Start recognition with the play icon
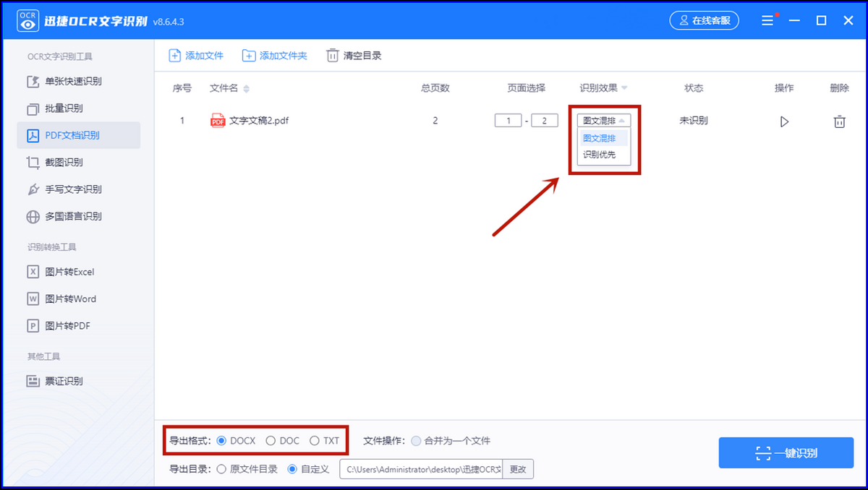 (x=784, y=121)
